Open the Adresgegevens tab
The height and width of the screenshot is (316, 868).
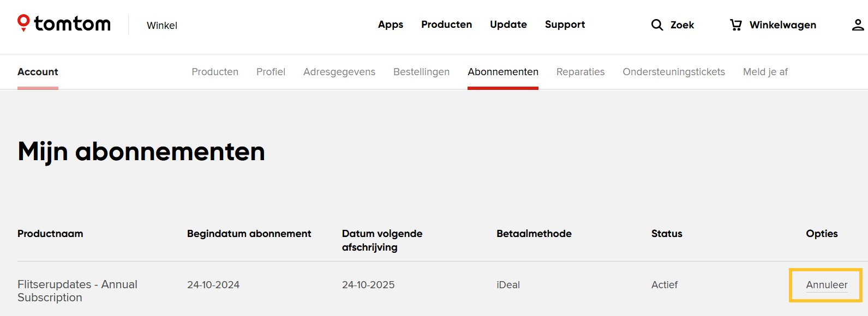click(339, 71)
